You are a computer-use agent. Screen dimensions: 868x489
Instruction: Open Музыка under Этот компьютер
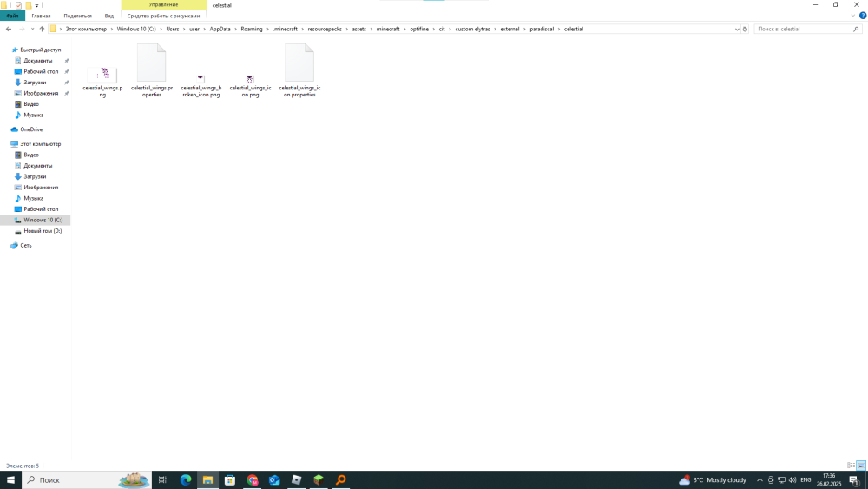pyautogui.click(x=33, y=198)
